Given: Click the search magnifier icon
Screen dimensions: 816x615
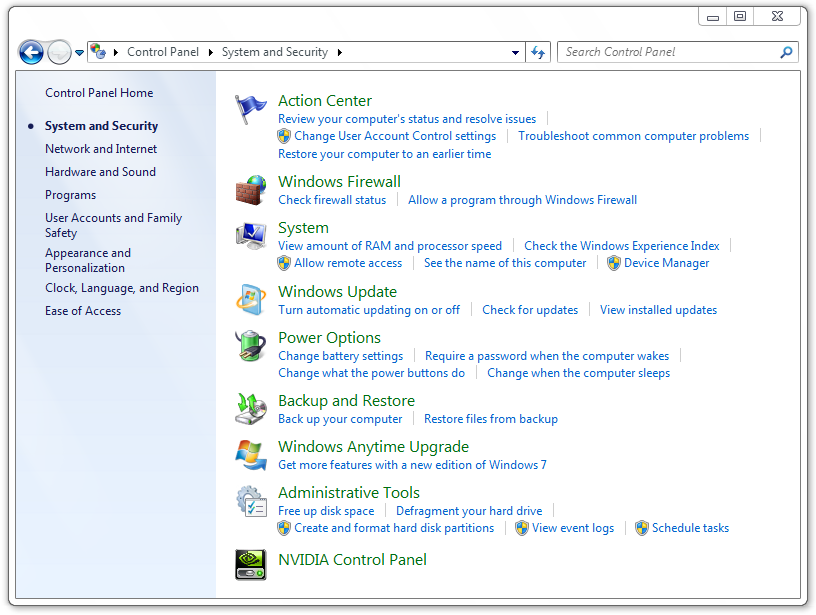Looking at the screenshot, I should [x=786, y=52].
